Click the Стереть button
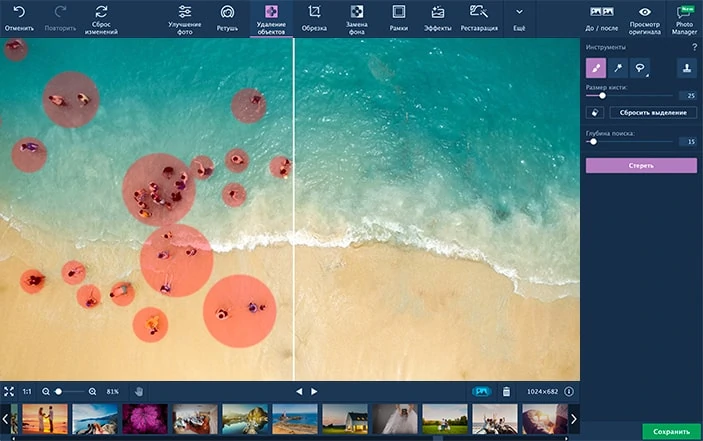 [641, 165]
